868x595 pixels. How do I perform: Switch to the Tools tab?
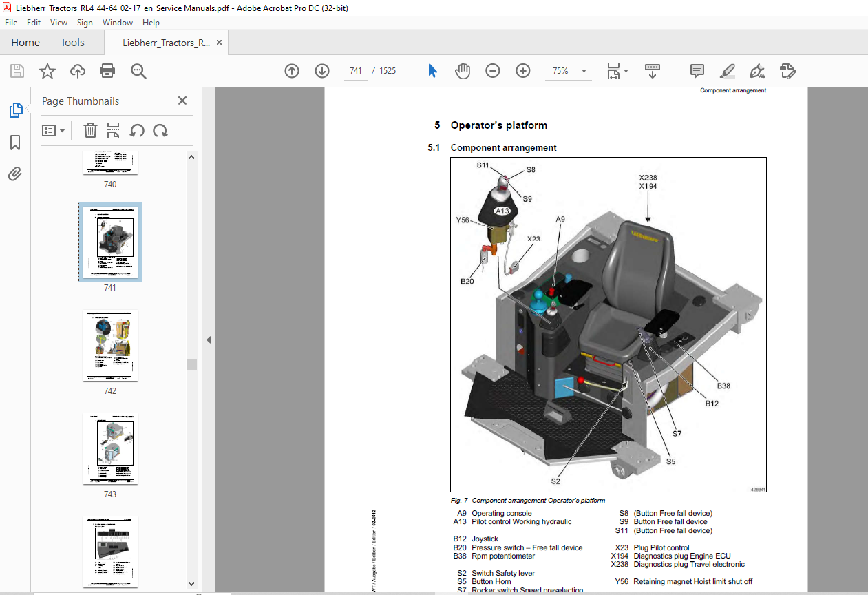pos(72,43)
